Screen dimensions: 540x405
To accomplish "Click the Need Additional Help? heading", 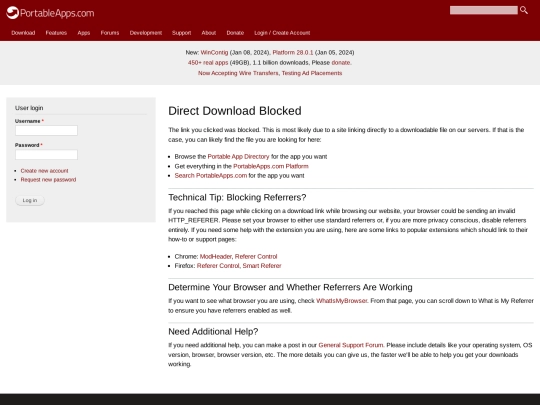I will click(x=213, y=332).
